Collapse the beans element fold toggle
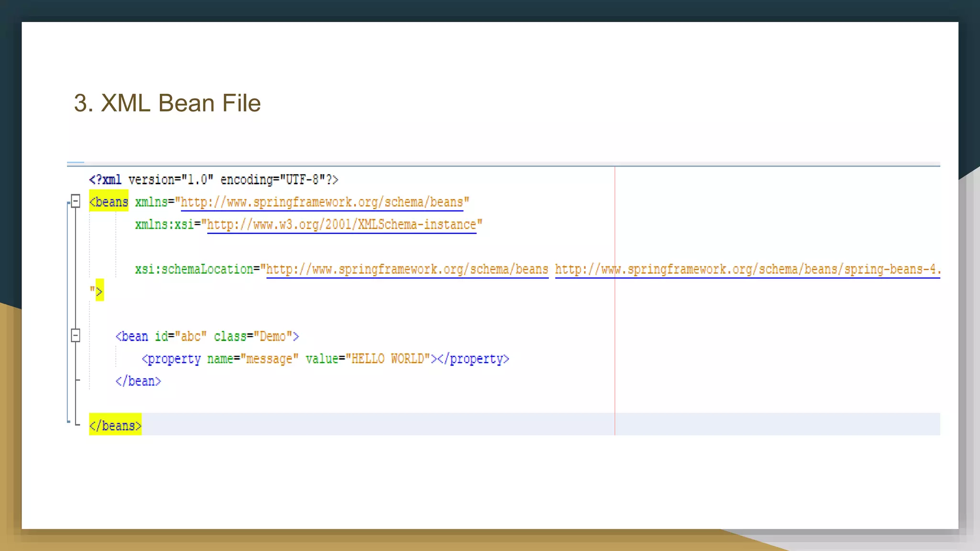Image resolution: width=980 pixels, height=551 pixels. pos(75,201)
